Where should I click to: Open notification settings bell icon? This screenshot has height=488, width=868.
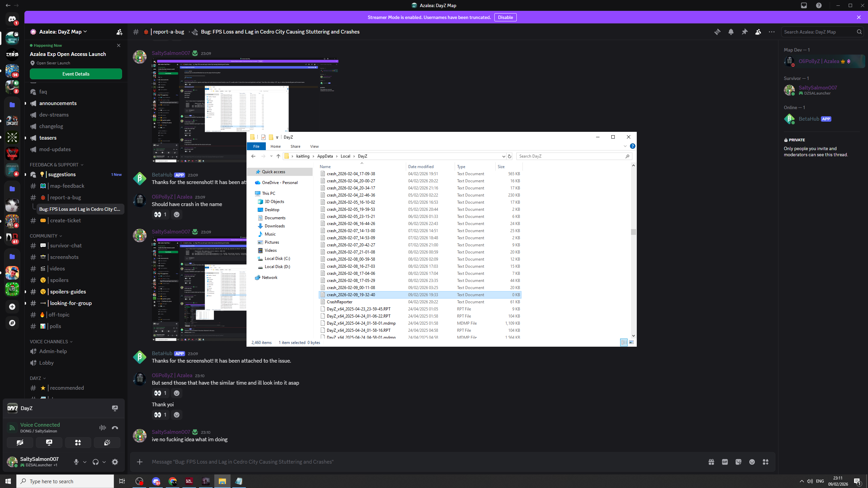tap(731, 32)
